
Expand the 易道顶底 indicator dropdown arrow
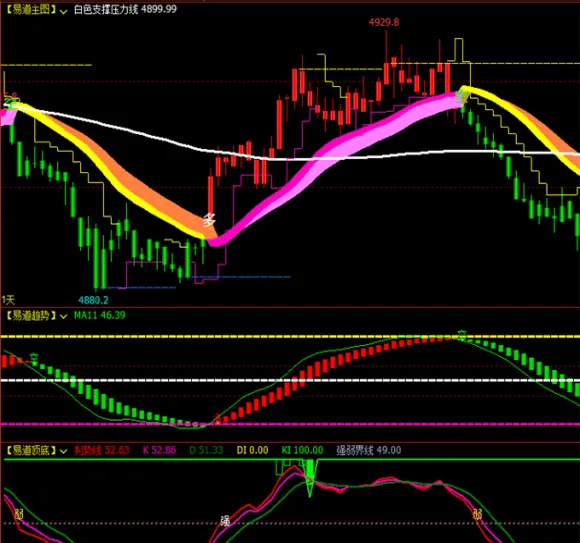coord(63,451)
